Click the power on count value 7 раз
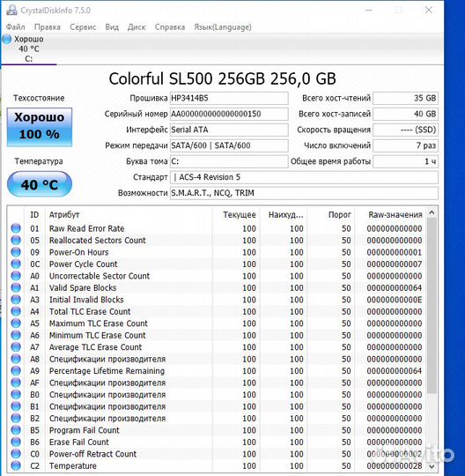 tap(405, 145)
